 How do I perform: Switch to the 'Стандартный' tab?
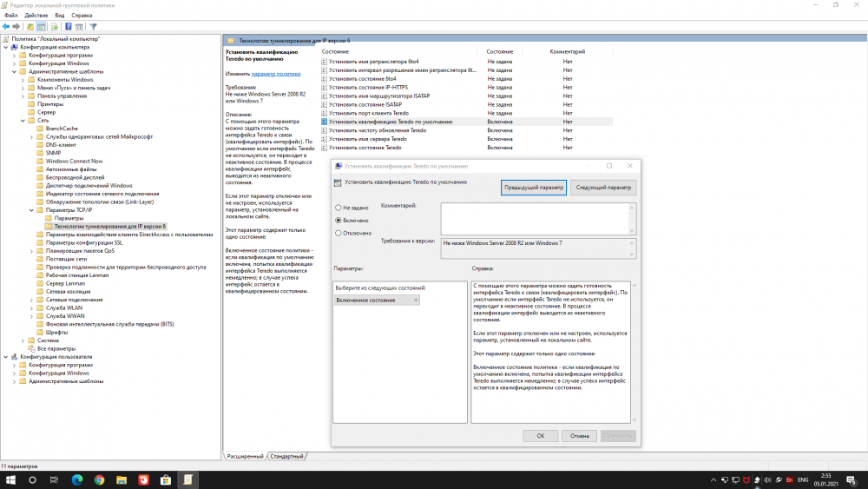pos(286,456)
